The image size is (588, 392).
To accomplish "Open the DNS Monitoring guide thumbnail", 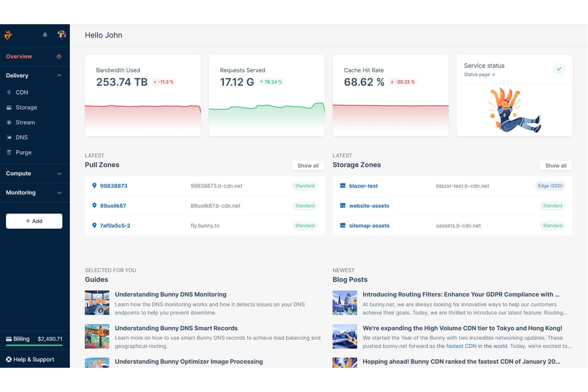I will 97,303.
